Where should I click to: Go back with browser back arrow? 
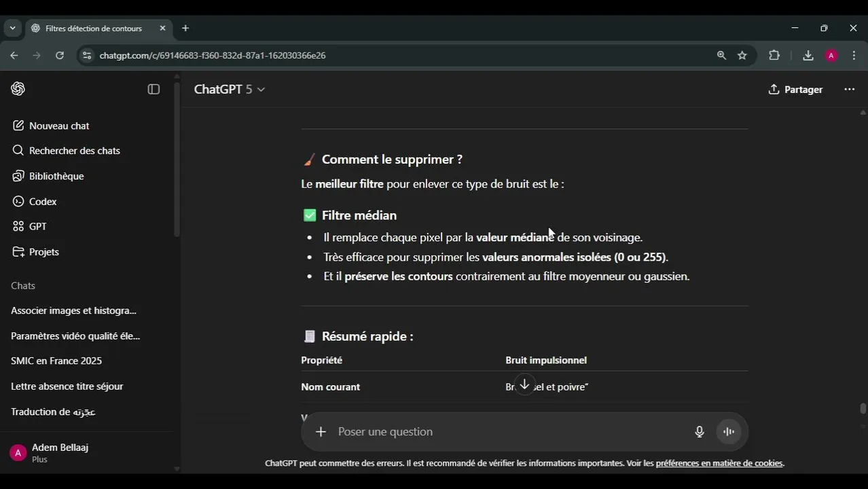(x=14, y=56)
